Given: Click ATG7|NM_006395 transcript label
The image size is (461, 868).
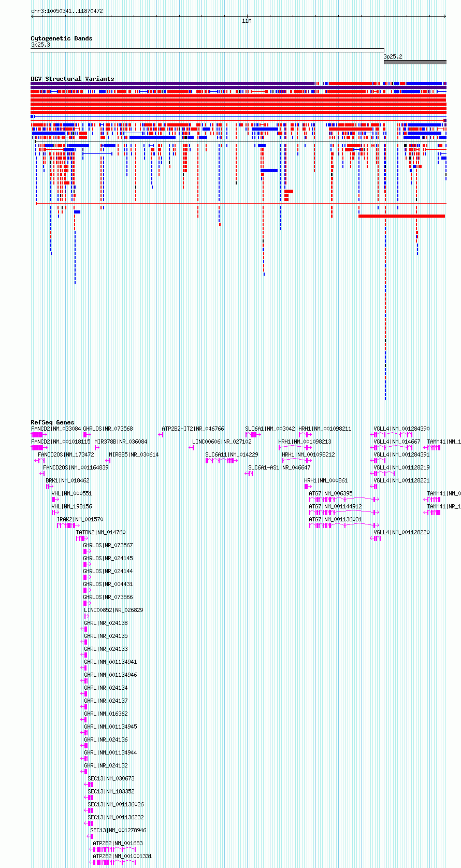Looking at the screenshot, I should tap(331, 493).
